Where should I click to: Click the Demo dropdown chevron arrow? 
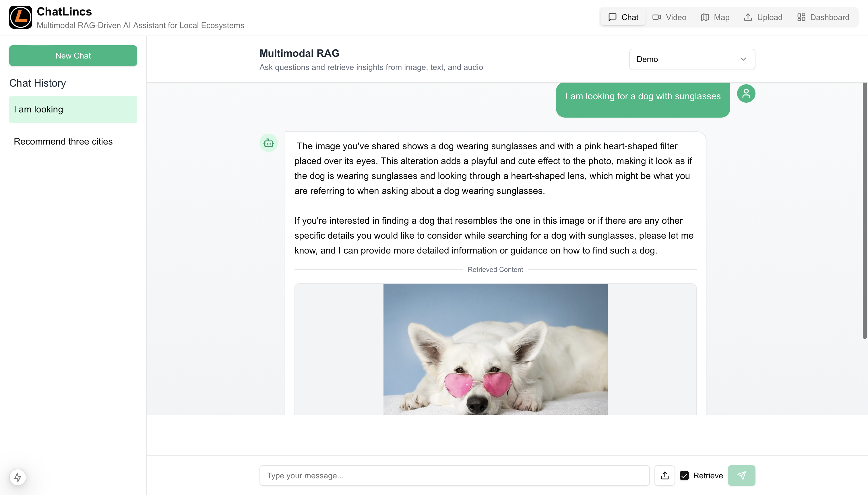(743, 59)
